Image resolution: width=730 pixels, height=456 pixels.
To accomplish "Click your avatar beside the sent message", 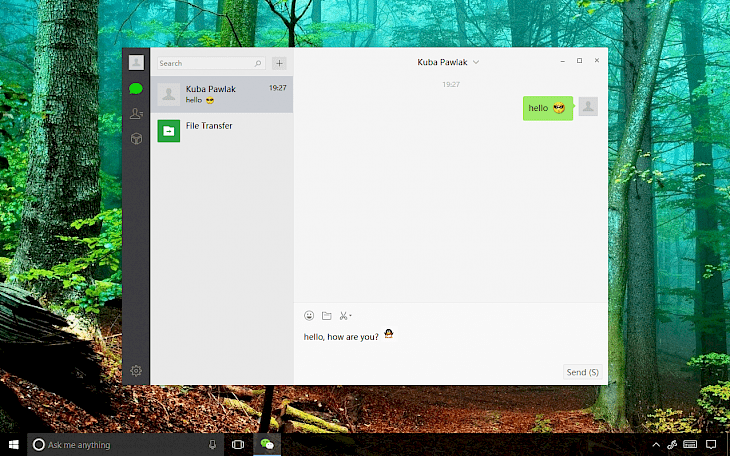I will tap(588, 107).
